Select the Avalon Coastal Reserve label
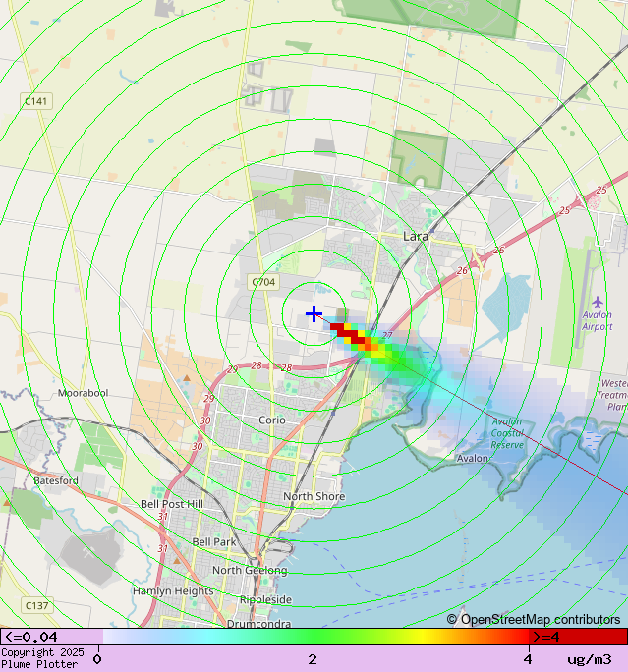This screenshot has width=628, height=672. tap(507, 433)
